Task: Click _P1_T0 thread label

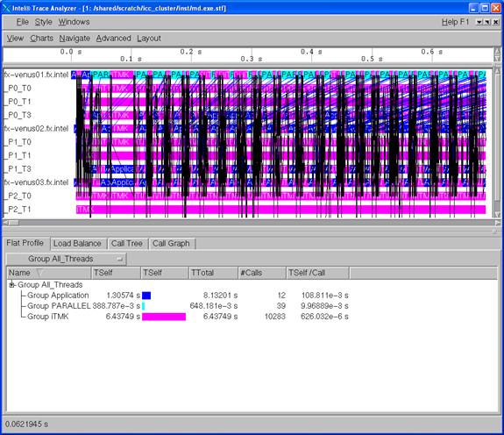Action: [18, 142]
